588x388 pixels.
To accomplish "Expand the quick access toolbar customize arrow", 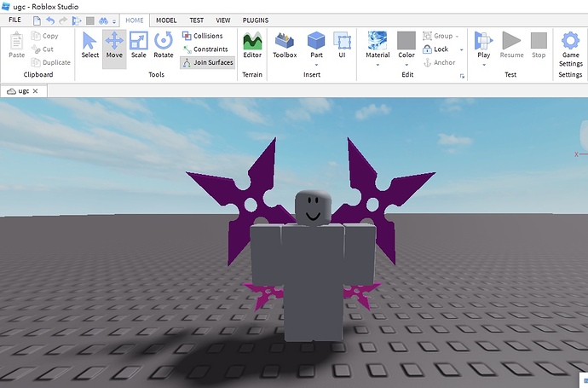I will [x=114, y=21].
